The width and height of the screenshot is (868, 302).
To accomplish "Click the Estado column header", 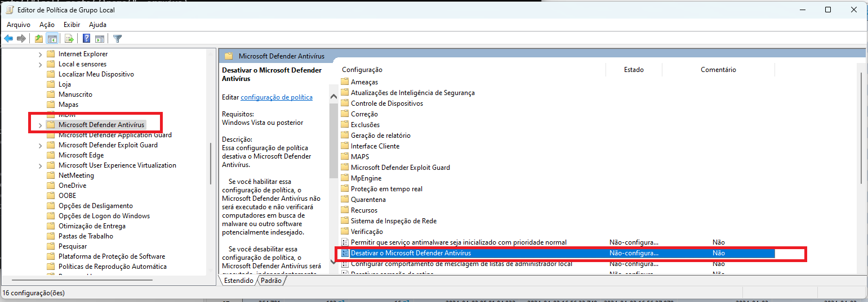I will (x=634, y=70).
